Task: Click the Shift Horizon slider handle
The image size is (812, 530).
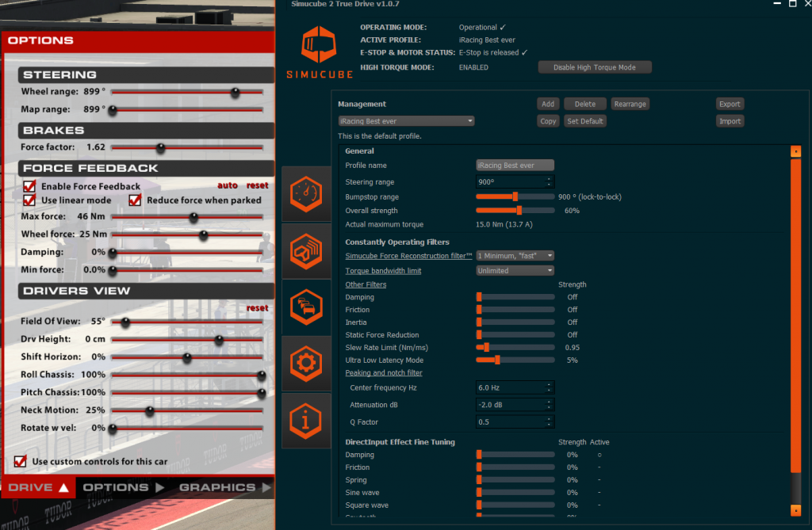Action: click(x=187, y=357)
